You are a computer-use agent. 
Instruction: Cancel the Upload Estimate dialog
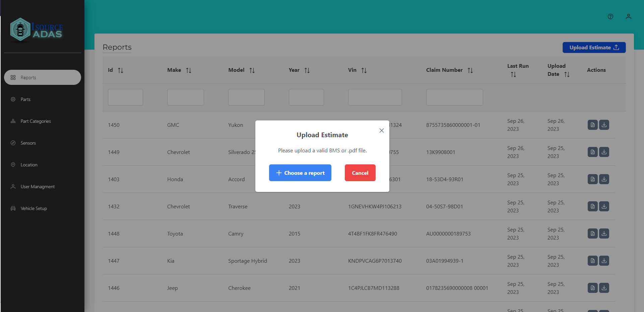pos(360,173)
